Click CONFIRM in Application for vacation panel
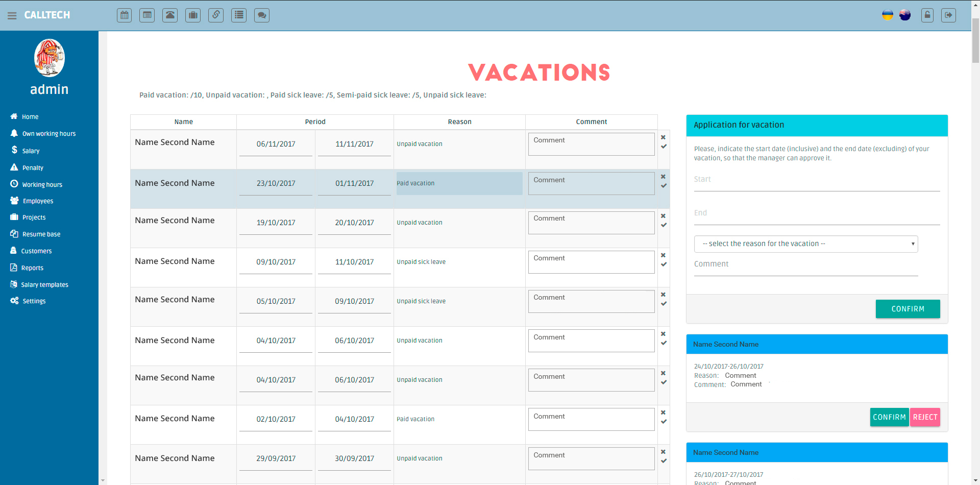Image resolution: width=980 pixels, height=485 pixels. (908, 309)
